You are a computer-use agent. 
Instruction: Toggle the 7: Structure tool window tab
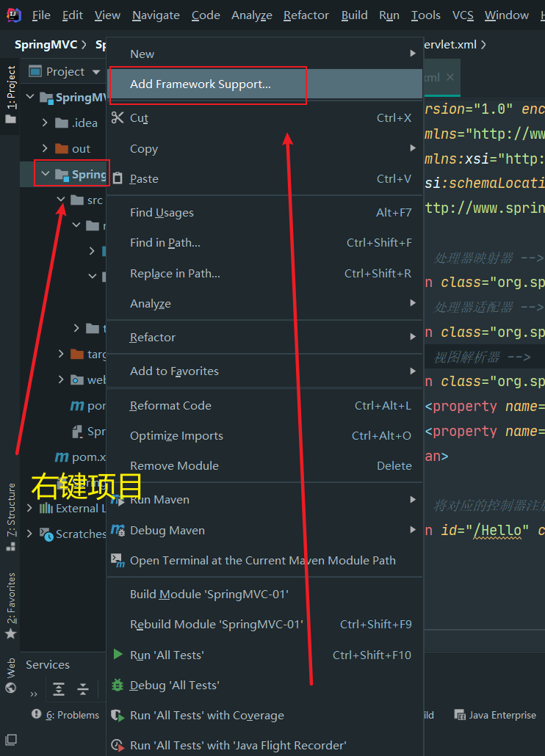[x=10, y=516]
